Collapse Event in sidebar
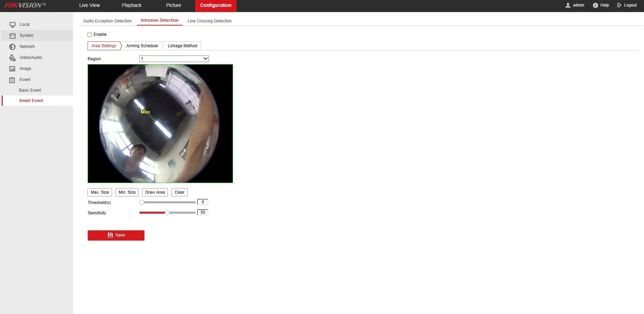This screenshot has height=314, width=644. [x=37, y=80]
